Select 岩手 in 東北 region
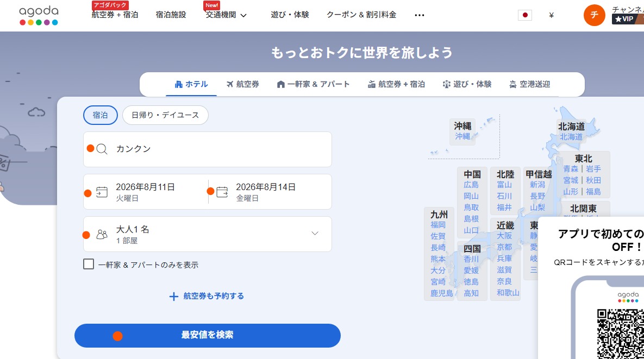 click(593, 168)
